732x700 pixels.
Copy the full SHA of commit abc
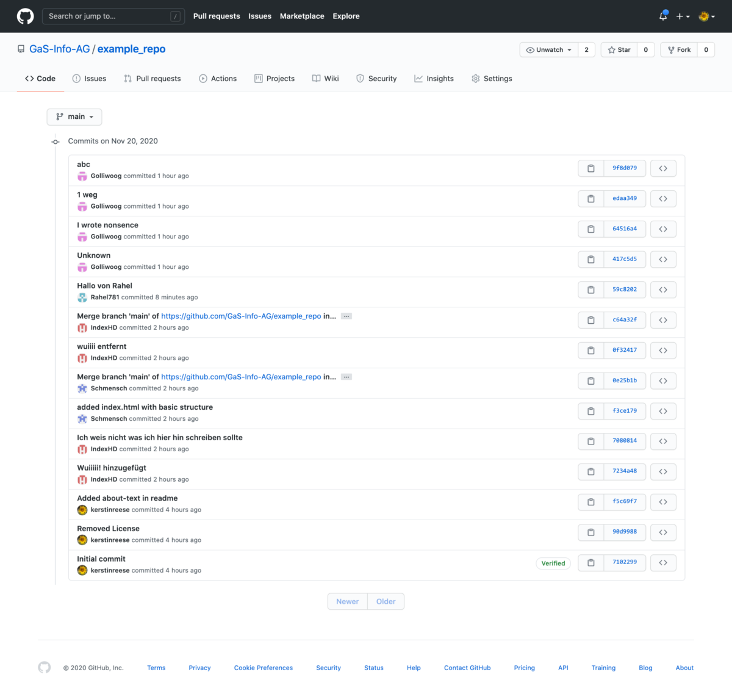(590, 168)
